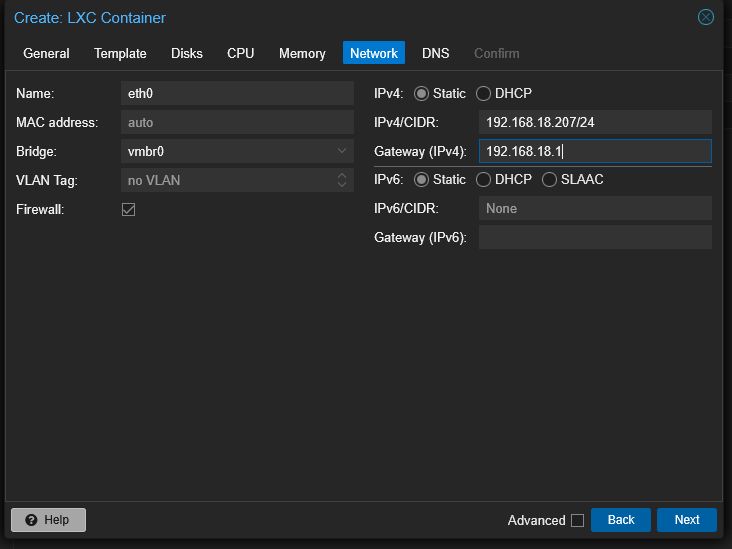Click the Back button
Screen dimensions: 732x549
(x=621, y=520)
